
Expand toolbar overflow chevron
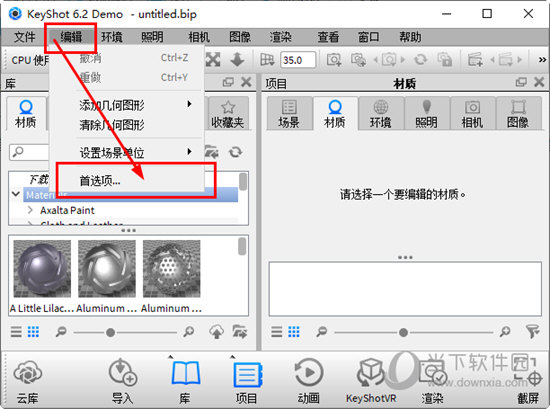point(542,60)
